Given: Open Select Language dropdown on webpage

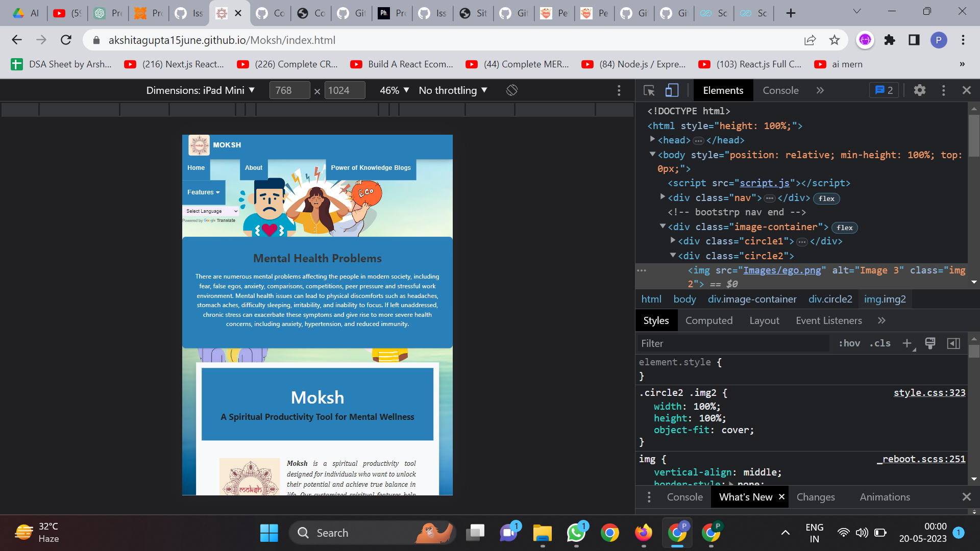Looking at the screenshot, I should [211, 211].
